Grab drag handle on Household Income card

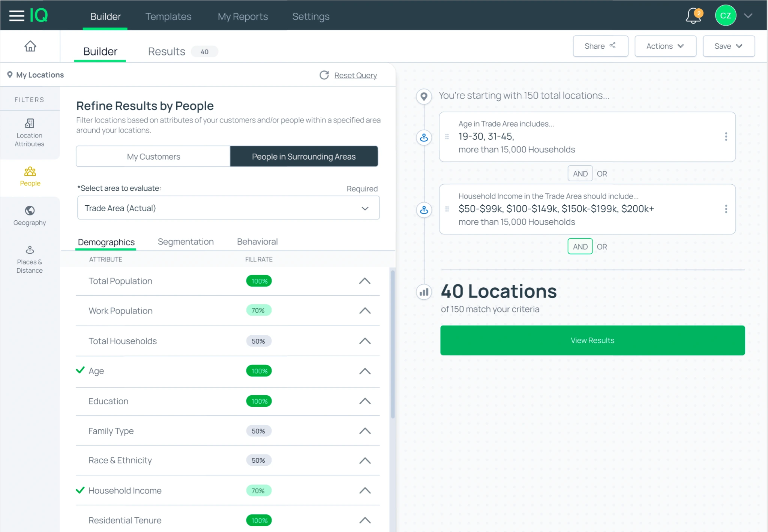(447, 209)
